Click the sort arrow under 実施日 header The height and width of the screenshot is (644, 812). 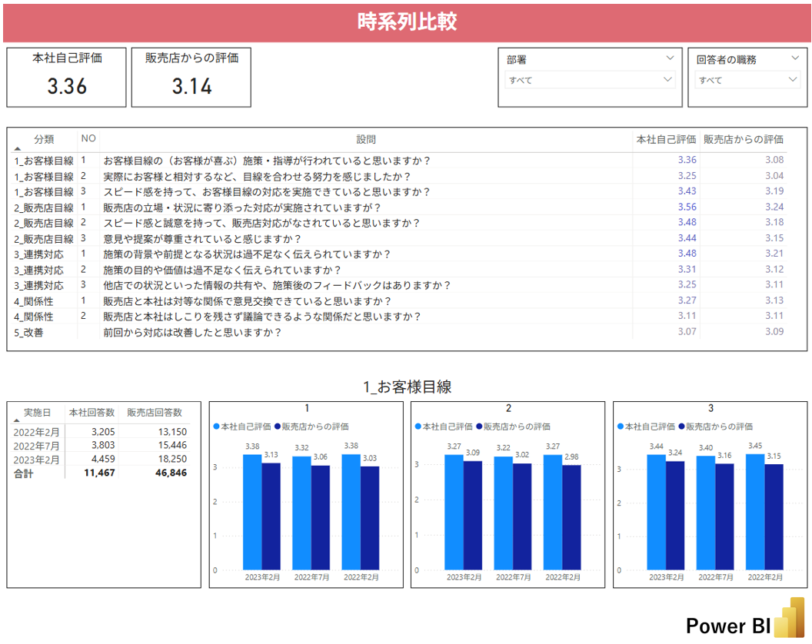pyautogui.click(x=18, y=421)
